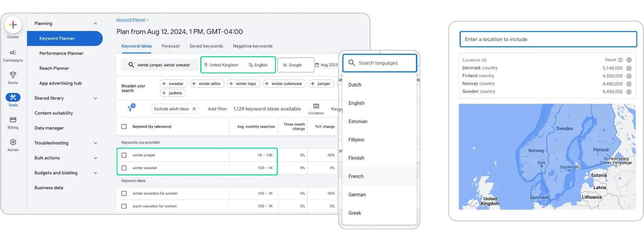Open the Aug 2023 date range picker

point(326,65)
